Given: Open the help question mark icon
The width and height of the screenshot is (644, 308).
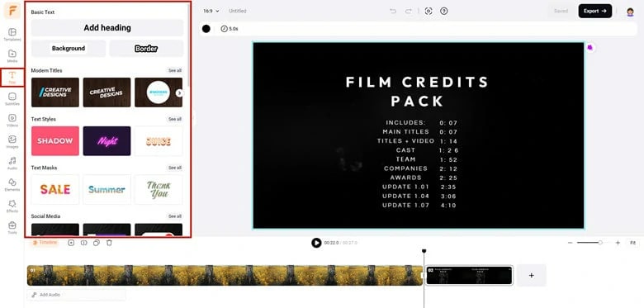Looking at the screenshot, I should click(x=443, y=11).
